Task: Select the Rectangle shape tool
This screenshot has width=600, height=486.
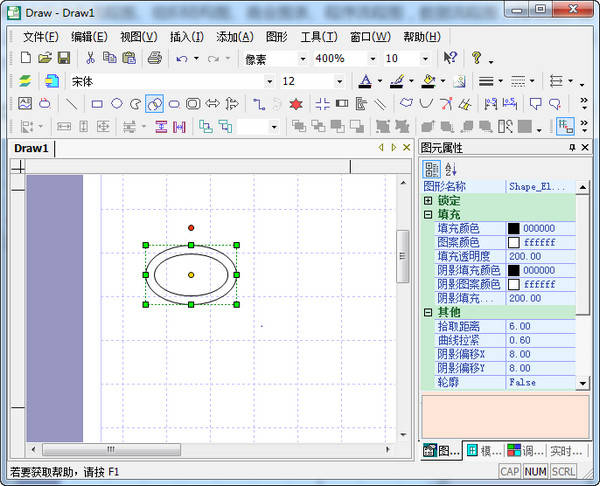Action: [97, 103]
